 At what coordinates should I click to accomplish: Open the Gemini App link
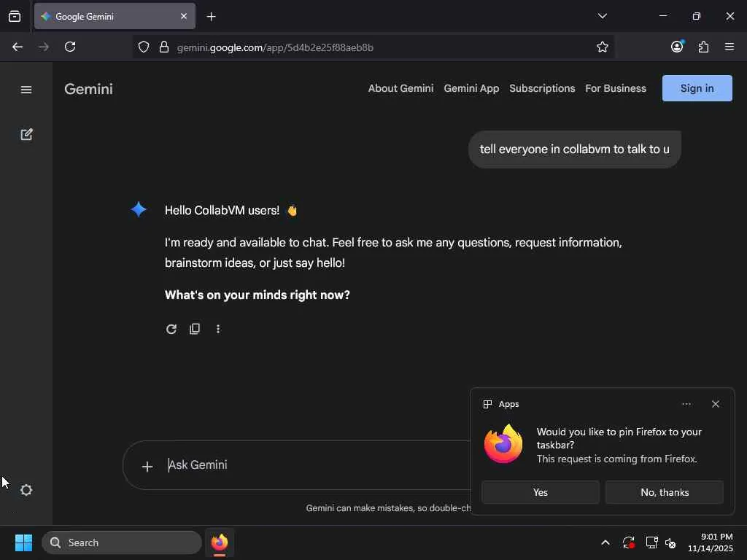[x=471, y=88]
